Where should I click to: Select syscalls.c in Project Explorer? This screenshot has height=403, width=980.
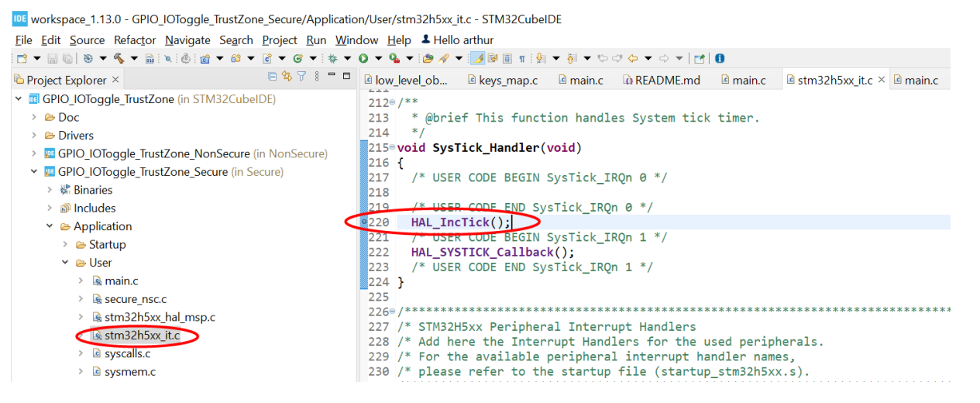(x=127, y=353)
